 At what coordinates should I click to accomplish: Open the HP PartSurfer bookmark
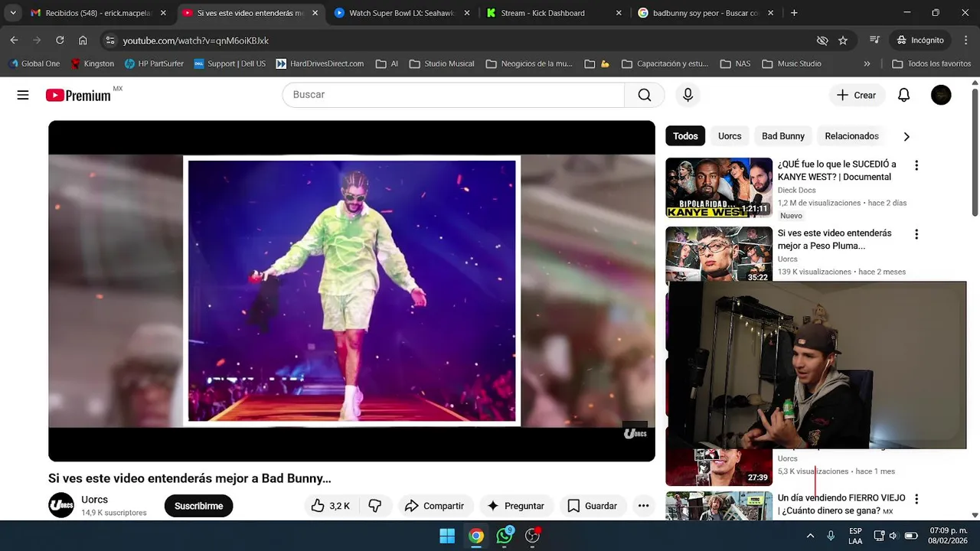coord(154,64)
